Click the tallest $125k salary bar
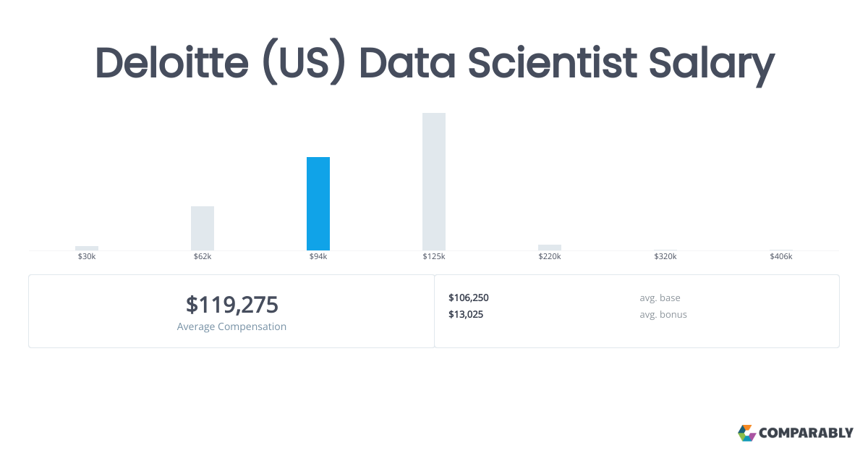The height and width of the screenshot is (456, 868). (434, 182)
